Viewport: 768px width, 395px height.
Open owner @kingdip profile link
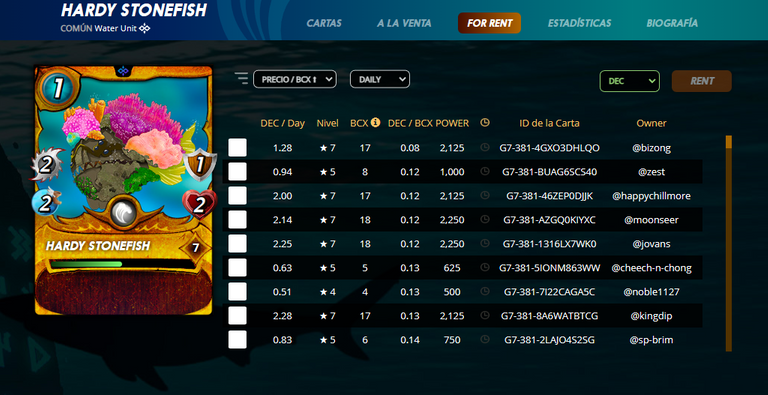click(x=651, y=316)
